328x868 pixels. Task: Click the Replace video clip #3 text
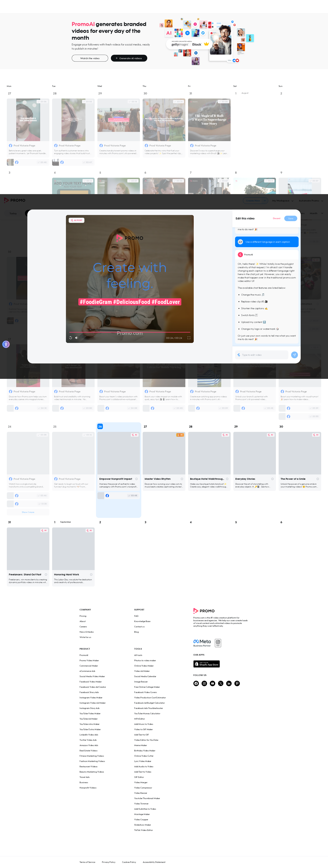click(x=254, y=302)
